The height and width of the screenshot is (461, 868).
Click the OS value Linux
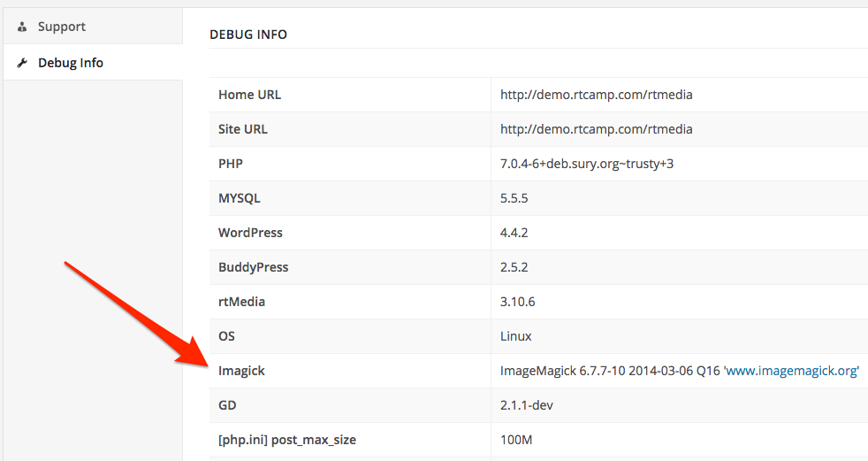click(x=515, y=336)
